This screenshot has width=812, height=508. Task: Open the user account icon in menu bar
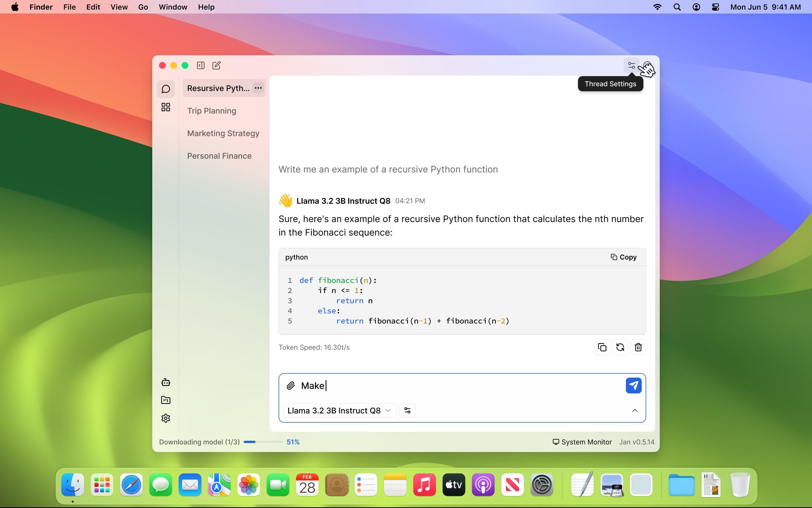click(x=696, y=7)
